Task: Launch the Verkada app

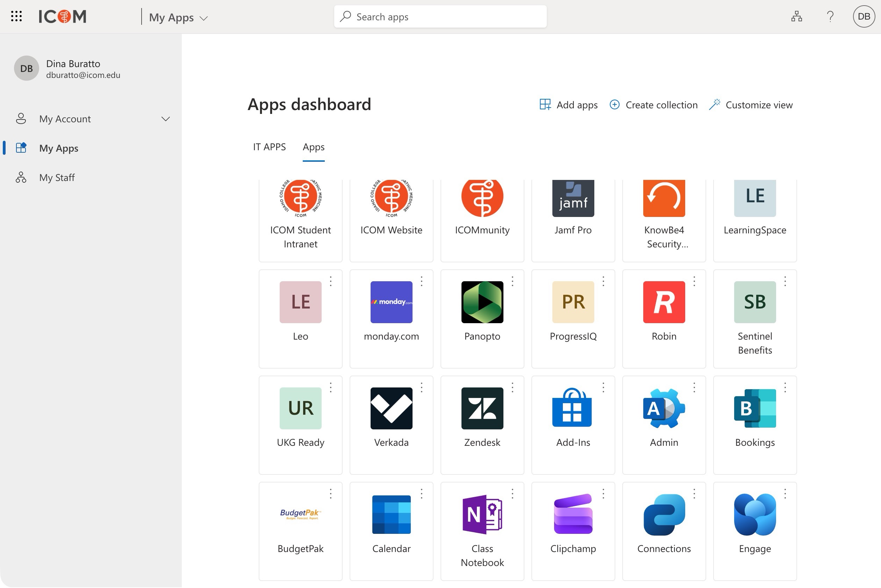Action: pos(391,408)
